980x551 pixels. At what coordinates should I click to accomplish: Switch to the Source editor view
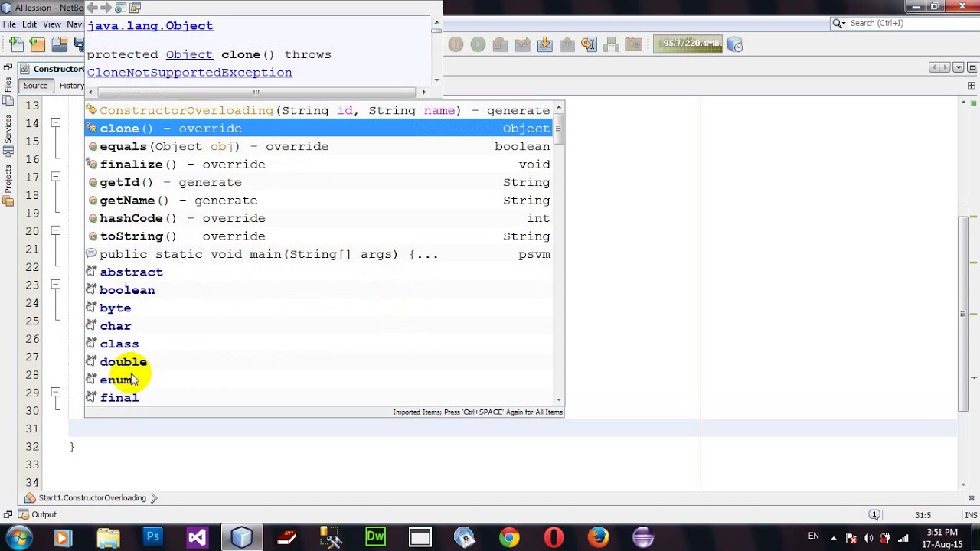[35, 86]
